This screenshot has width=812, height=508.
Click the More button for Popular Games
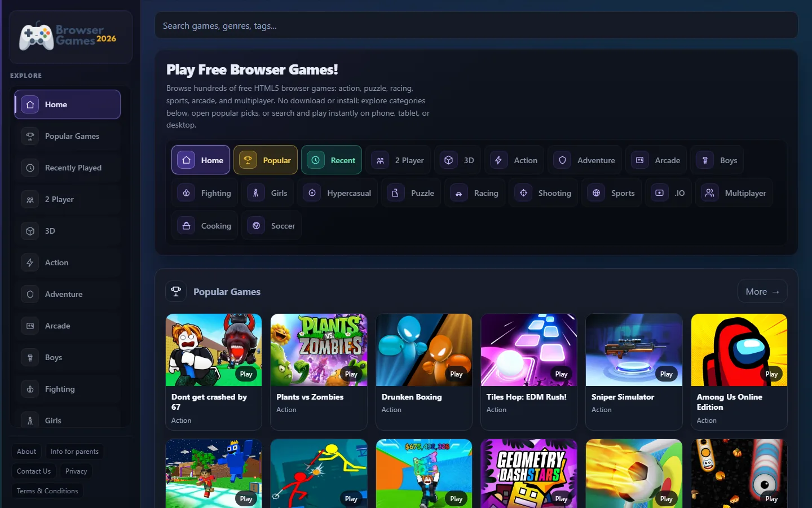[762, 291]
